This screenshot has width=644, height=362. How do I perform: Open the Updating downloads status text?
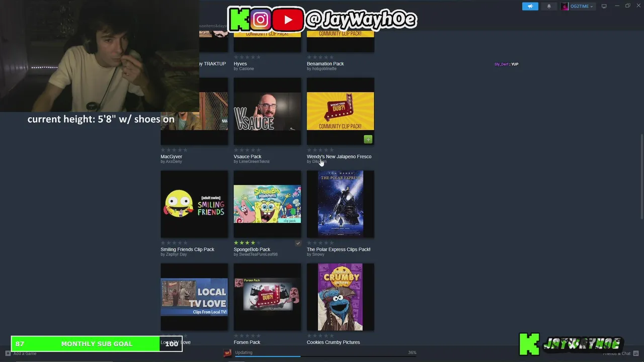[x=244, y=352]
